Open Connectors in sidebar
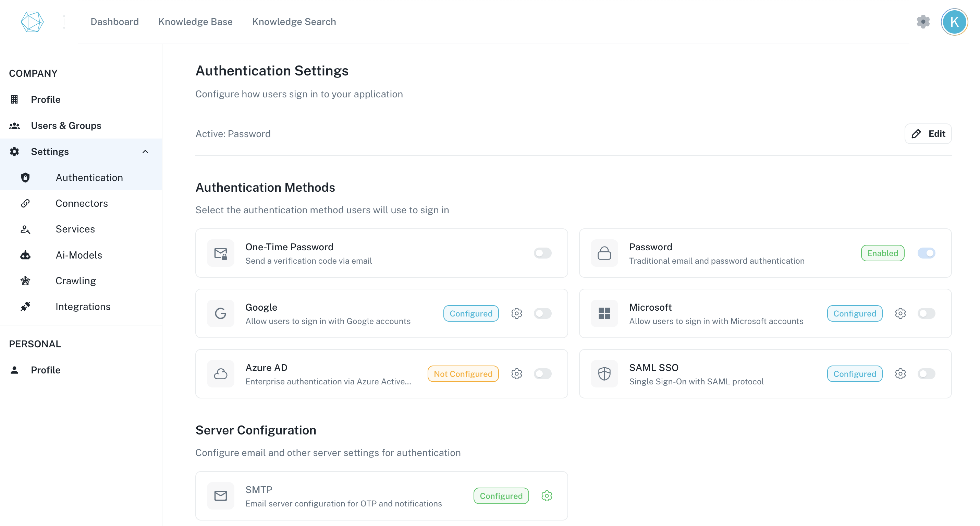 click(x=82, y=203)
